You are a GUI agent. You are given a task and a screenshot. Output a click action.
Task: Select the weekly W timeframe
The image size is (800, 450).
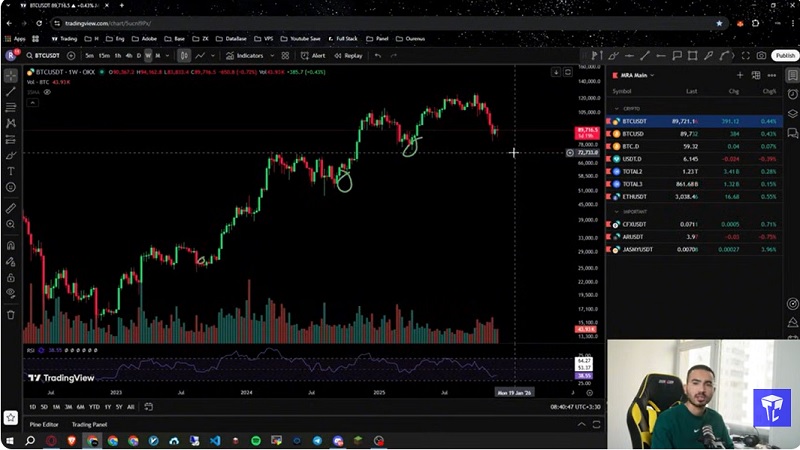click(x=148, y=56)
